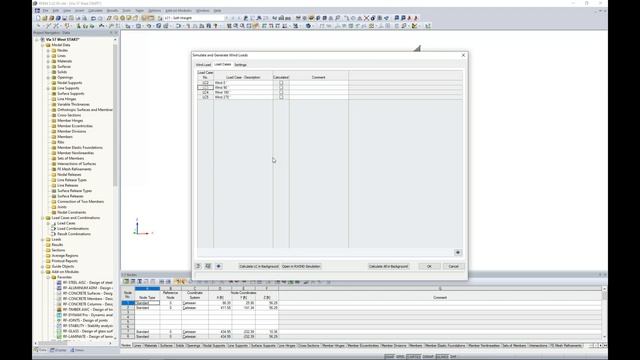Confirm the dialog with OK
This screenshot has width=640, height=360.
pyautogui.click(x=429, y=267)
